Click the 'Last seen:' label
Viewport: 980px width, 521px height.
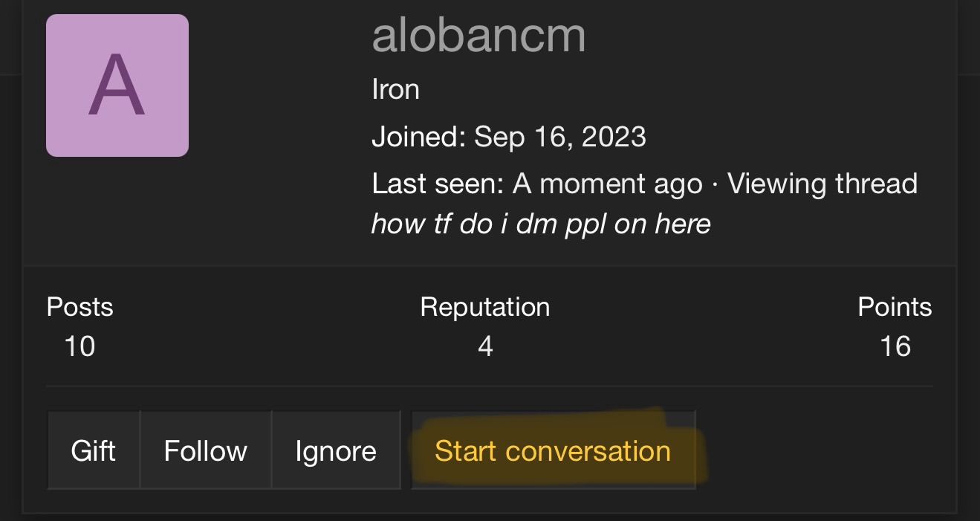tap(438, 184)
